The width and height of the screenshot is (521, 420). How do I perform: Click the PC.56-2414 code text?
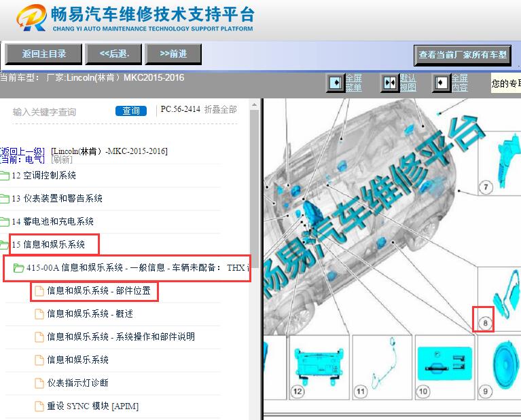180,109
